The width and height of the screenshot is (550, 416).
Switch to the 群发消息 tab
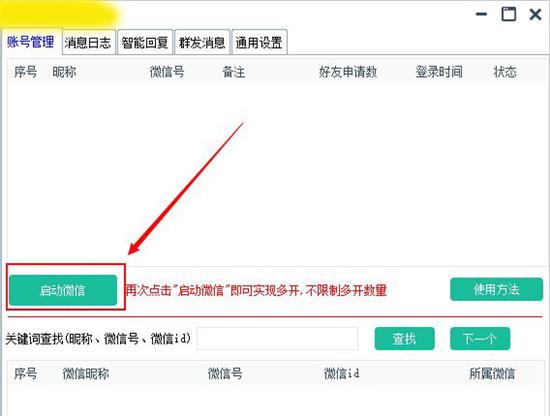pos(202,42)
